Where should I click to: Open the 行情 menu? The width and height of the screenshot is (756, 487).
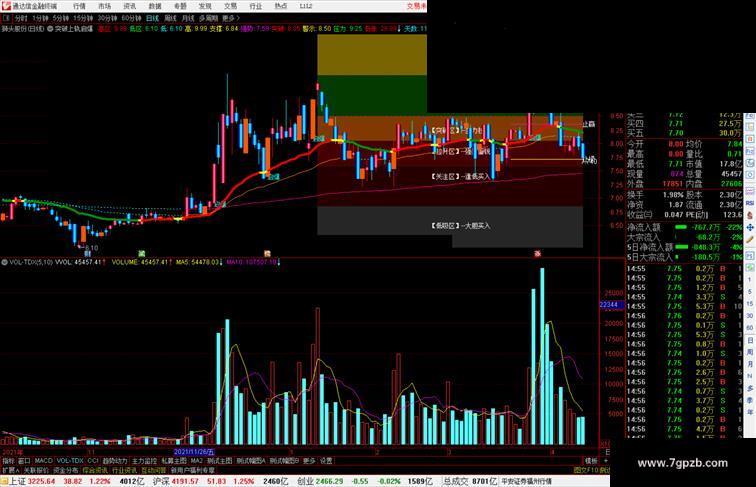(79, 6)
